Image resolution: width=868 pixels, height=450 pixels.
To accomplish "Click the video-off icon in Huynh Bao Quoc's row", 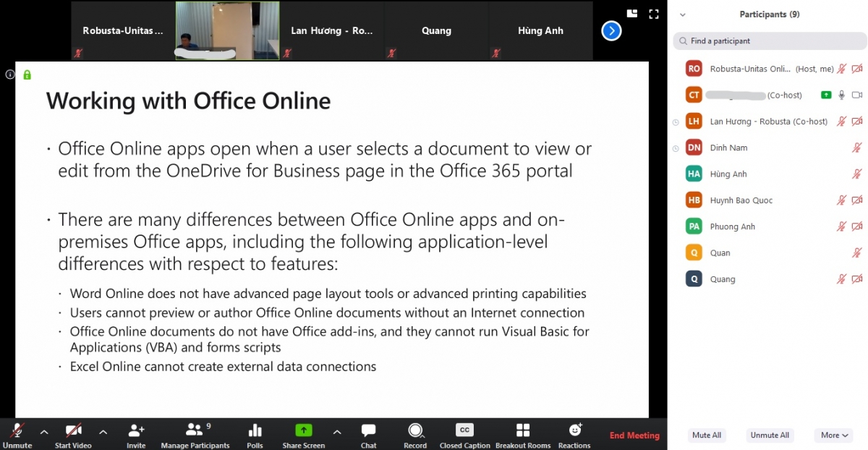I will (857, 200).
